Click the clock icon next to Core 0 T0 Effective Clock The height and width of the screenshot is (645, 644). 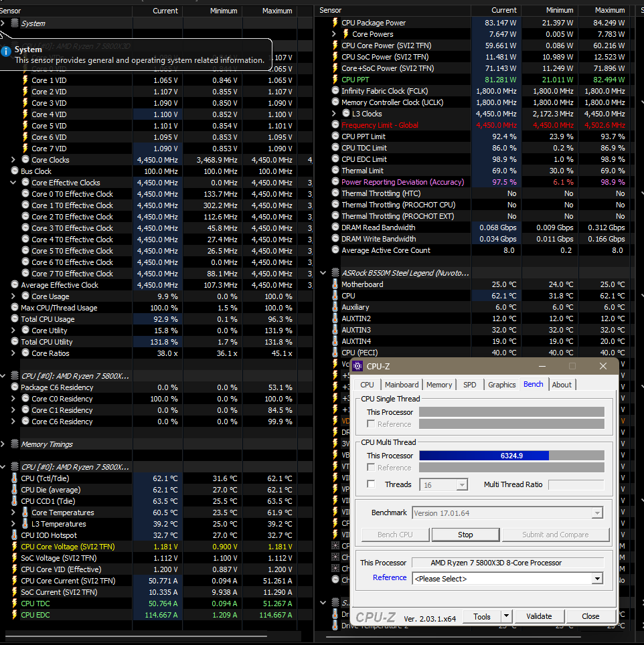(25, 193)
